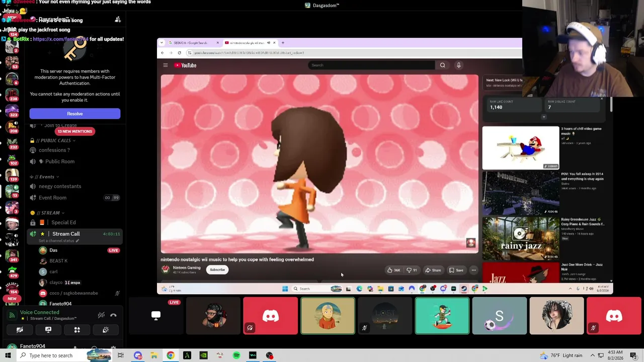Dislike the nintendo wii music video
Screen dimensions: 644x362
pyautogui.click(x=412, y=270)
